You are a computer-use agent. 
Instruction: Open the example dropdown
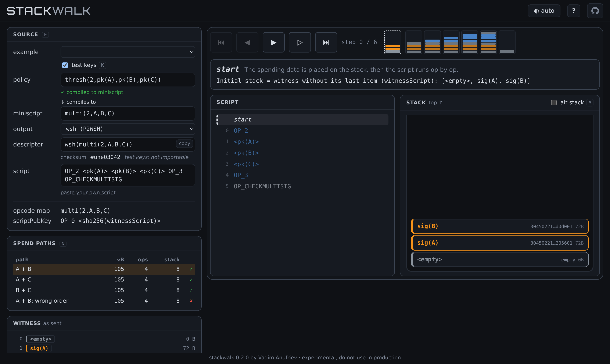(x=128, y=52)
